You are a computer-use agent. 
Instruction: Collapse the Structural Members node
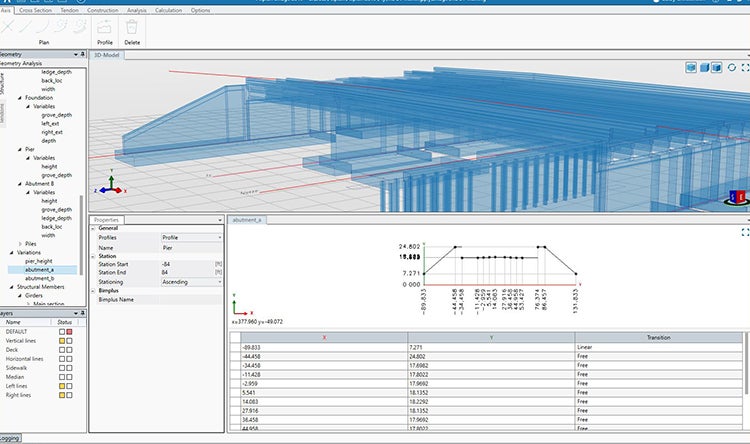click(11, 287)
